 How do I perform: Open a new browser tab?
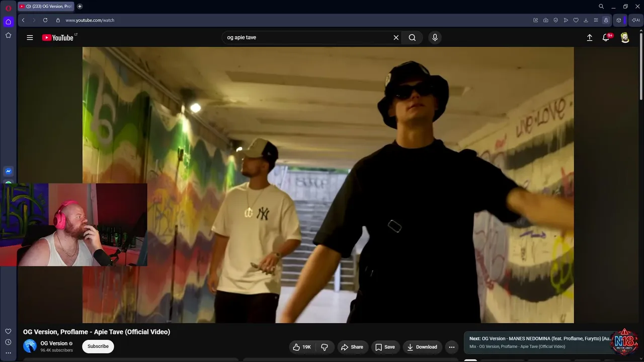point(79,7)
